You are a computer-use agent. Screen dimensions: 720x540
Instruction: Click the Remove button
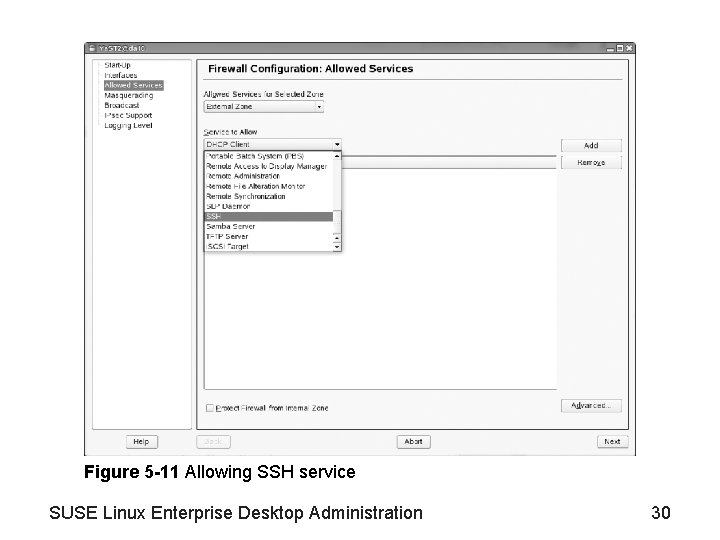[591, 163]
